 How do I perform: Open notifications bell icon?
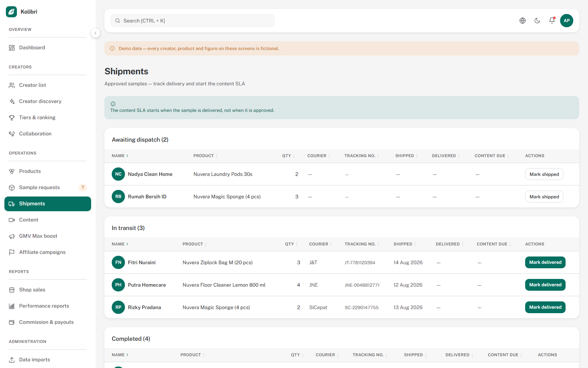[x=552, y=21]
